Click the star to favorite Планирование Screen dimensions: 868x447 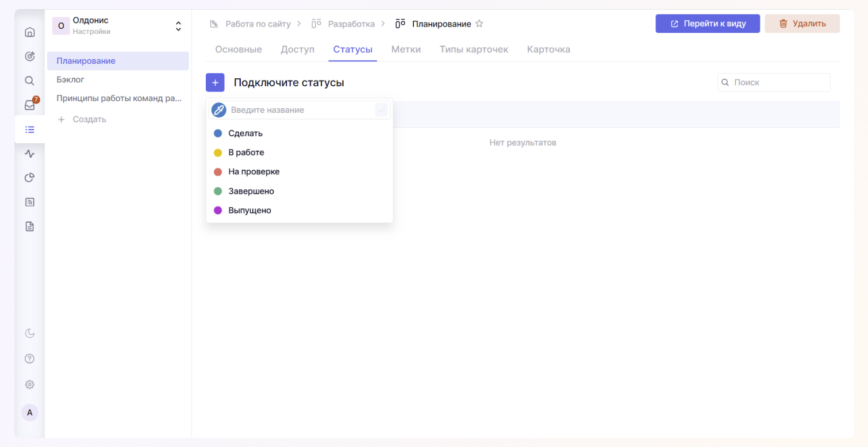click(479, 24)
